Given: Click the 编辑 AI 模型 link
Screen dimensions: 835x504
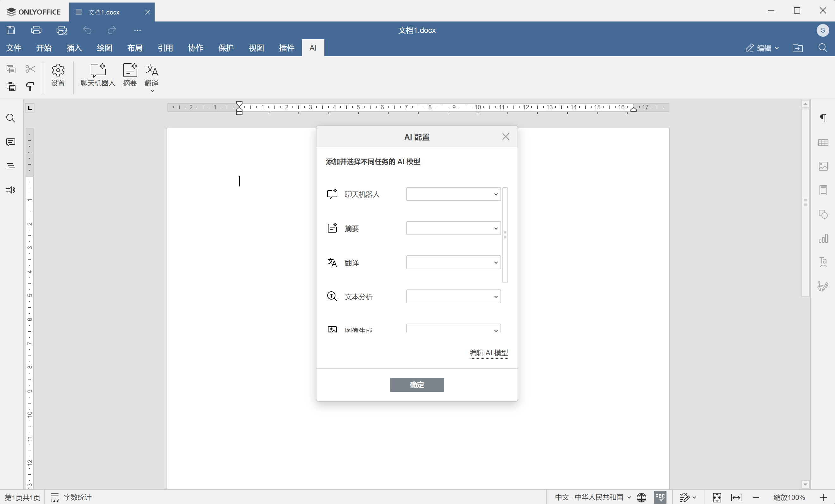Looking at the screenshot, I should point(488,353).
